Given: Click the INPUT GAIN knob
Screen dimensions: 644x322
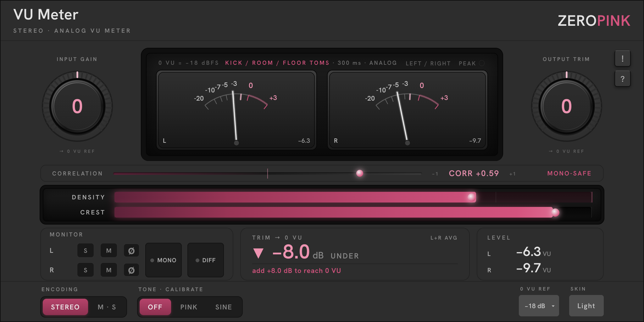Looking at the screenshot, I should (x=77, y=106).
